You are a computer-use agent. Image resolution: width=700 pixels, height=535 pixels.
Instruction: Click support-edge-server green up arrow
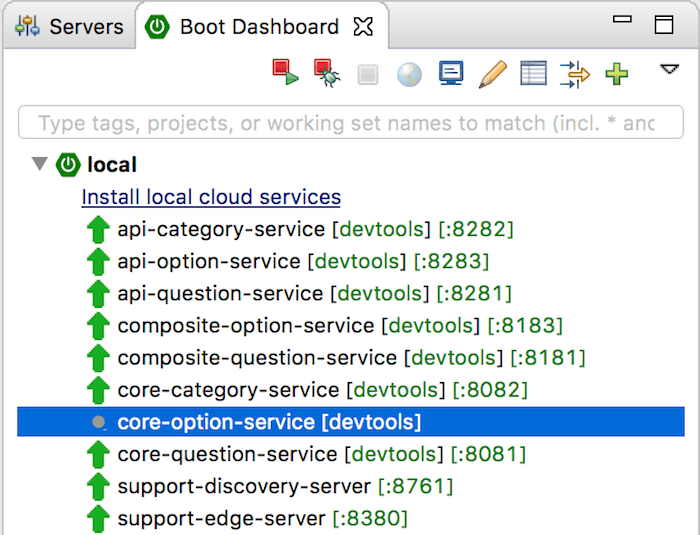tap(98, 518)
